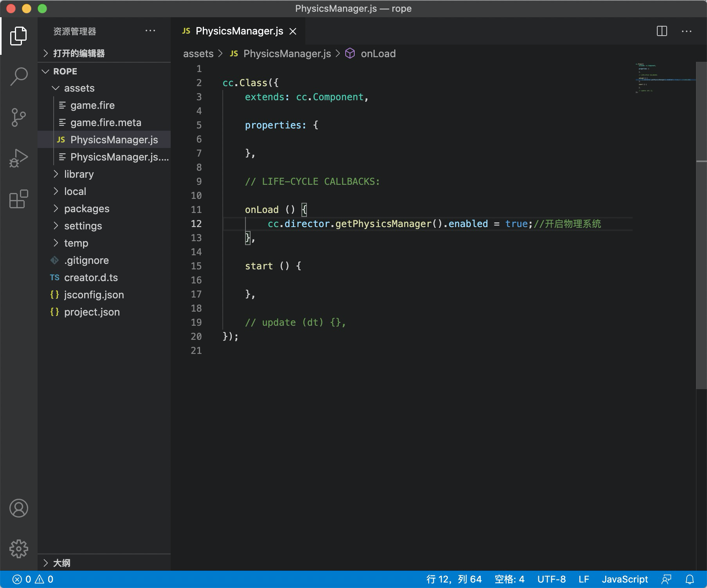Click the onLoad symbol cube icon in breadcrumb
707x588 pixels.
(350, 54)
